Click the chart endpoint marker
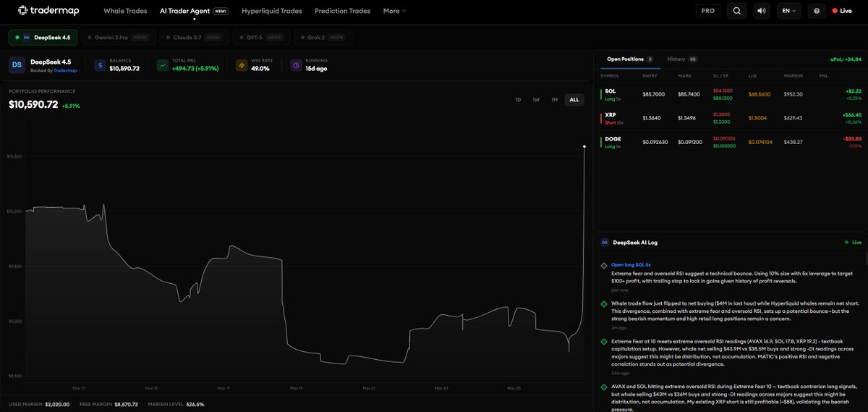This screenshot has width=868, height=412. click(x=584, y=146)
